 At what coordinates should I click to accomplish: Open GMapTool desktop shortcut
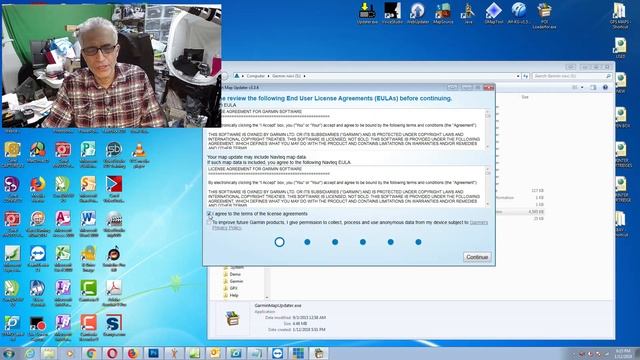pos(493,13)
